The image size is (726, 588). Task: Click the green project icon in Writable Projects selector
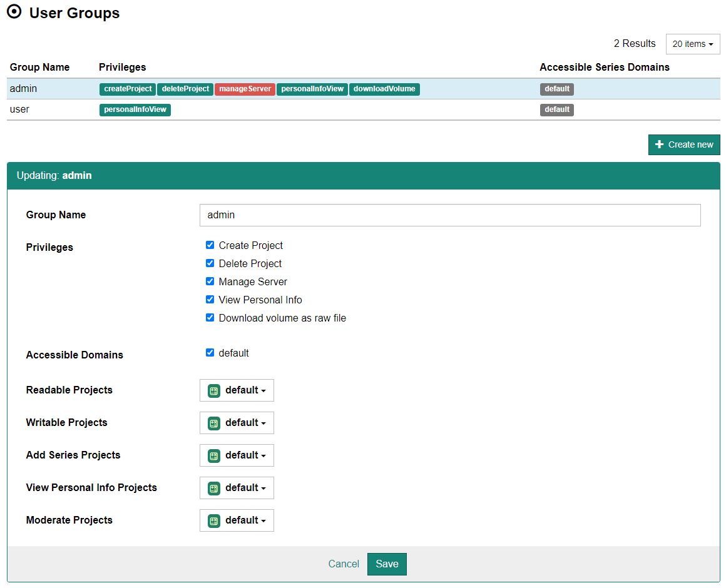(213, 422)
